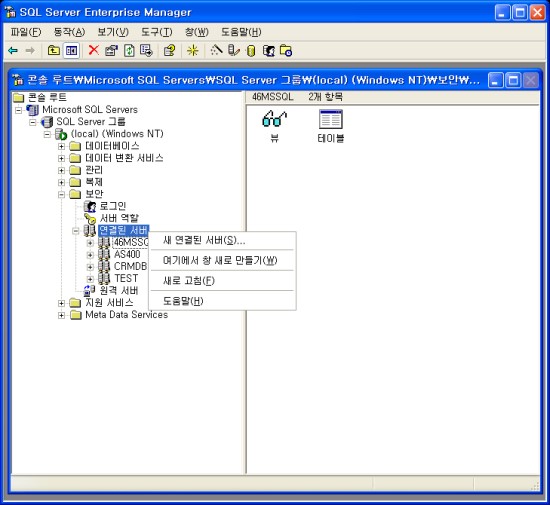Select the 46MSSQL tree label
Image resolution: width=550 pixels, height=505 pixels.
130,242
